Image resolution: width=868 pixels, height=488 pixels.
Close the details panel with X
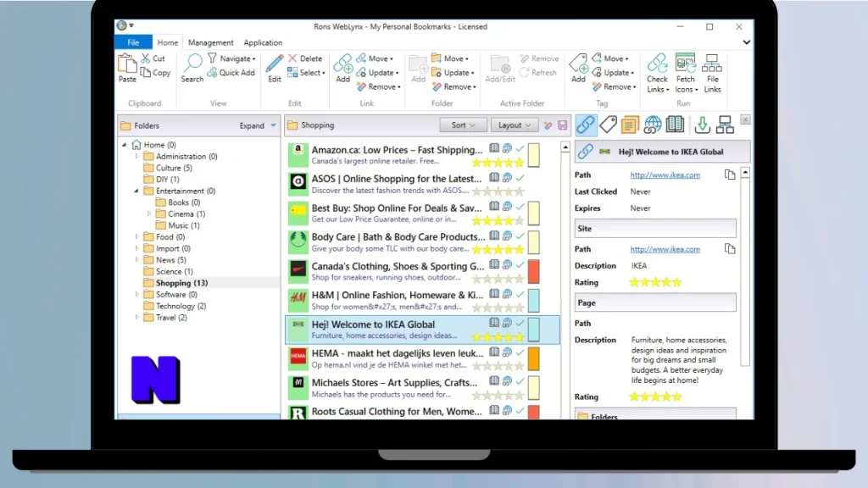[x=745, y=119]
